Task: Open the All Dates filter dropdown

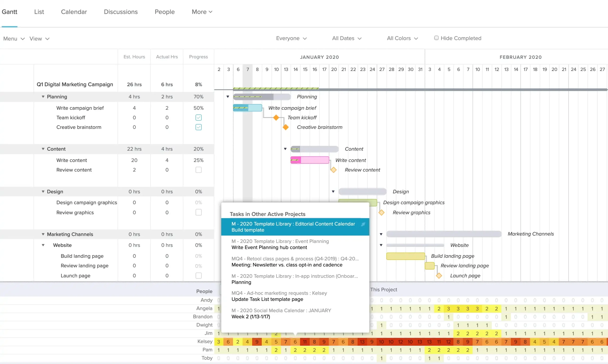Action: pos(347,38)
